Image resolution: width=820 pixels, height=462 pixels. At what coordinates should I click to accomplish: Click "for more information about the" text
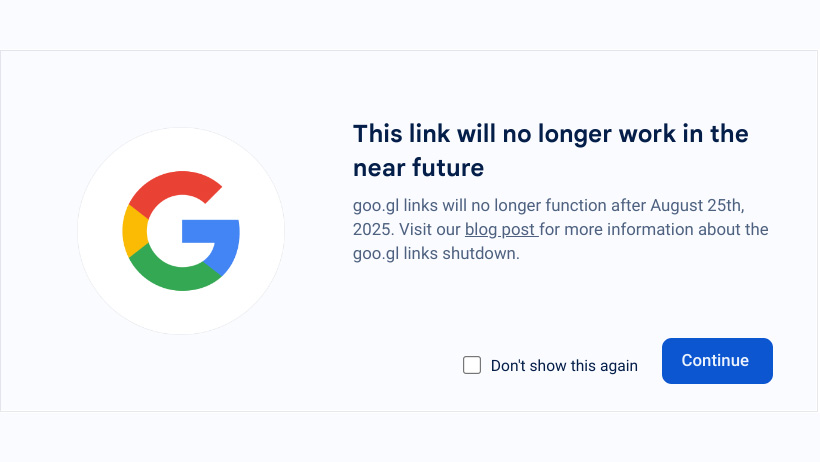point(656,230)
